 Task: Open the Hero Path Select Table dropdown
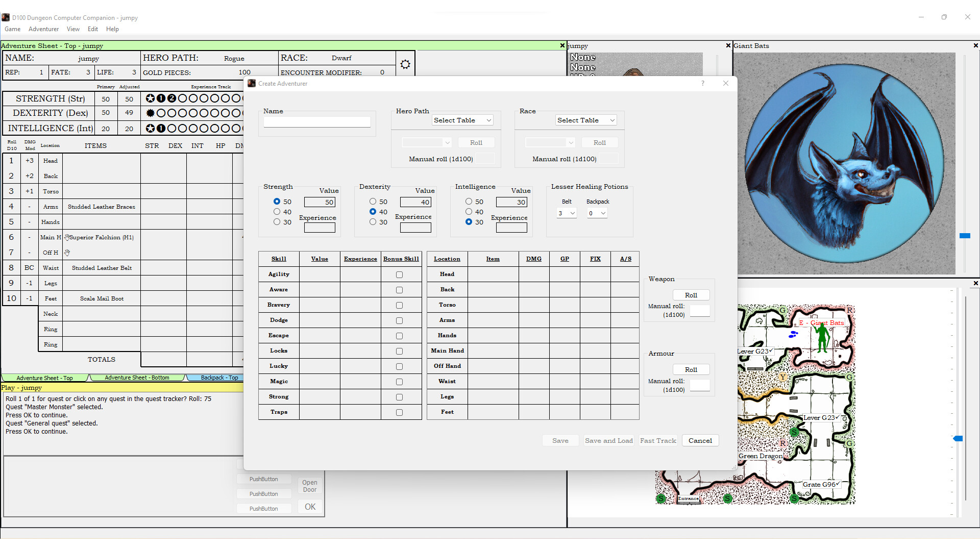[461, 120]
